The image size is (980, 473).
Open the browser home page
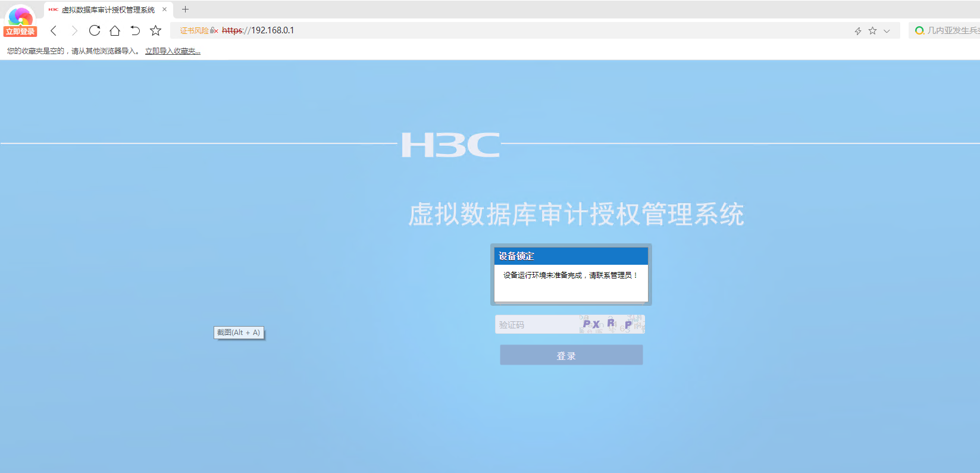tap(115, 30)
